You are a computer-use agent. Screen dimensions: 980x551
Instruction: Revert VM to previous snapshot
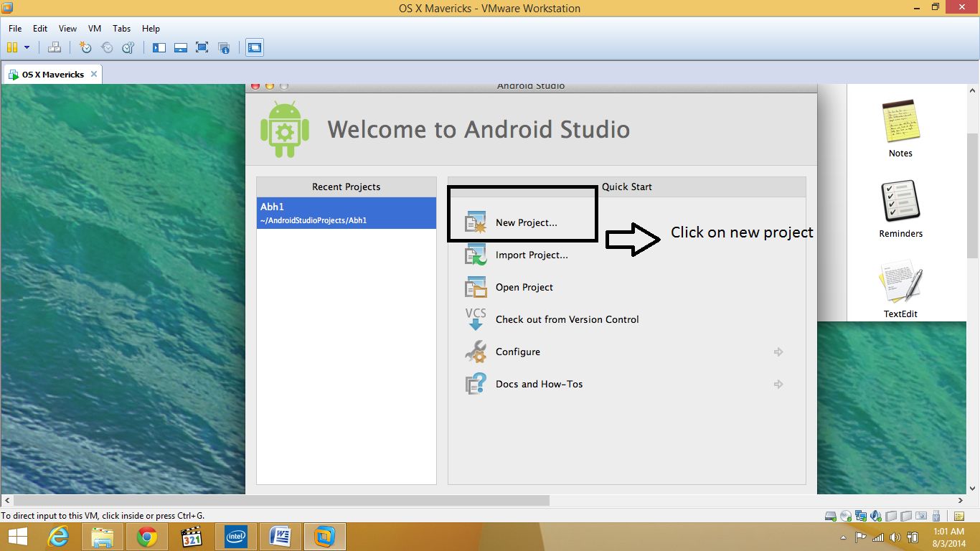point(107,47)
